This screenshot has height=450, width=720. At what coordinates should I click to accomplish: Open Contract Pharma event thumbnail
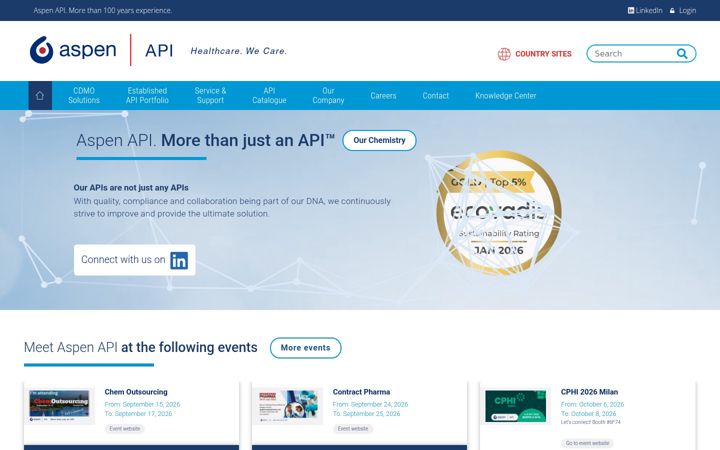tap(287, 406)
